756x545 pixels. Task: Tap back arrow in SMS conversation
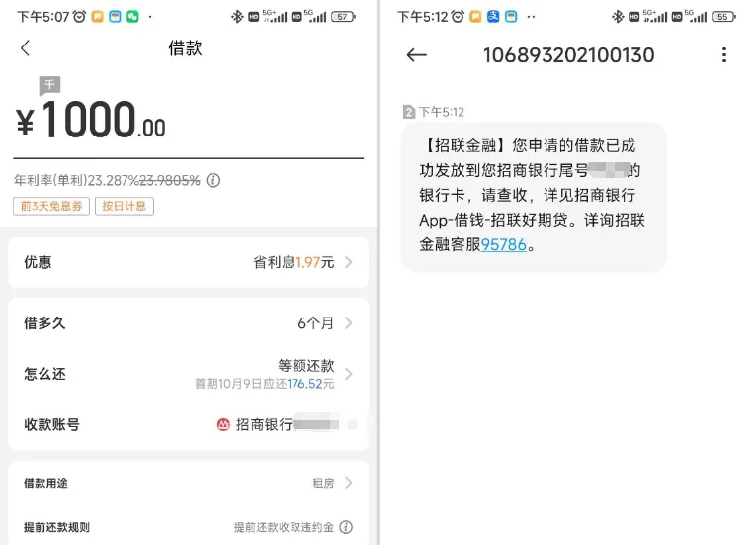(417, 55)
